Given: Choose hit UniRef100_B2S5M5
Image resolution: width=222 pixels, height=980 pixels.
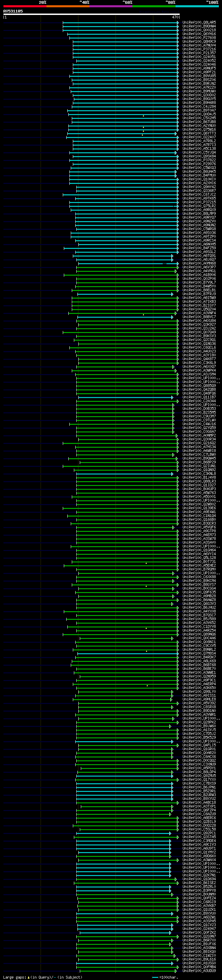Looking at the screenshot, I should tap(199, 412).
